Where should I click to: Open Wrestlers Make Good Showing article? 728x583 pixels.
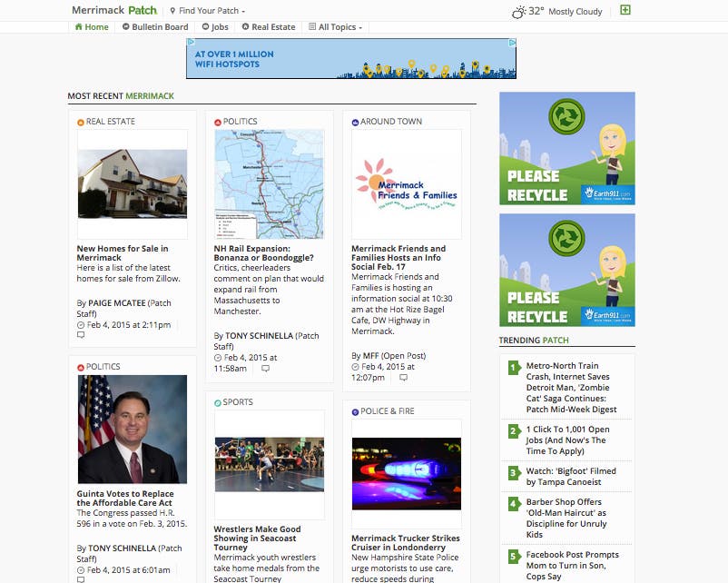[257, 539]
